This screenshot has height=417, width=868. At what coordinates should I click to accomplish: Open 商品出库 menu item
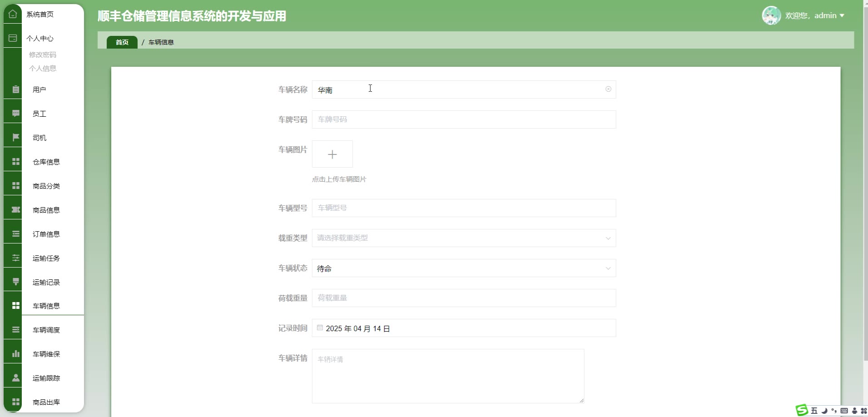pos(46,402)
